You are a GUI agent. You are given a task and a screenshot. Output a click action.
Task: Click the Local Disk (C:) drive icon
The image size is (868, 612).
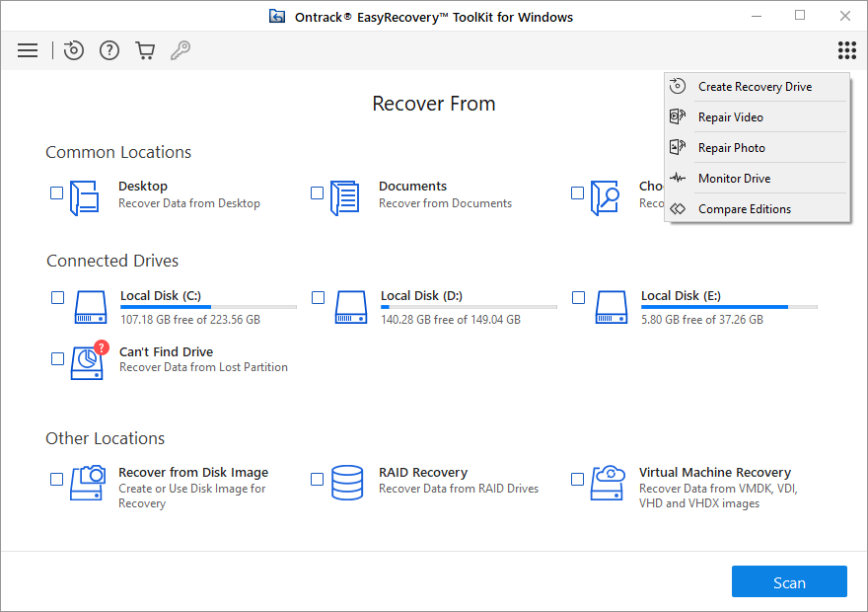click(x=90, y=307)
